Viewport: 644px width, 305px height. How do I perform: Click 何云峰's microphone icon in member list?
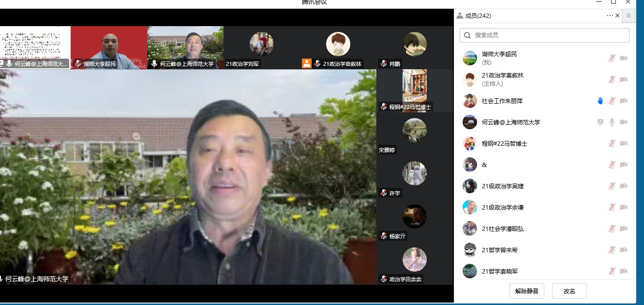tap(612, 122)
